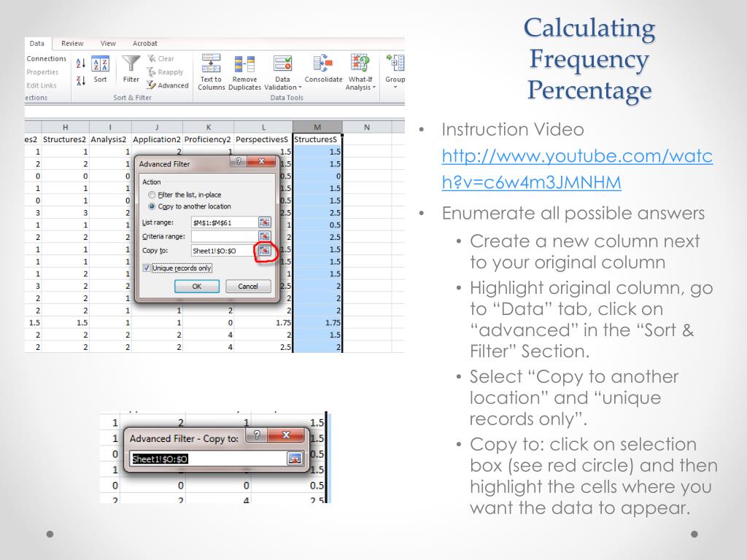Screen dimensions: 747x560
Task: Click the 1.75 cell in column L
Action: click(x=263, y=322)
